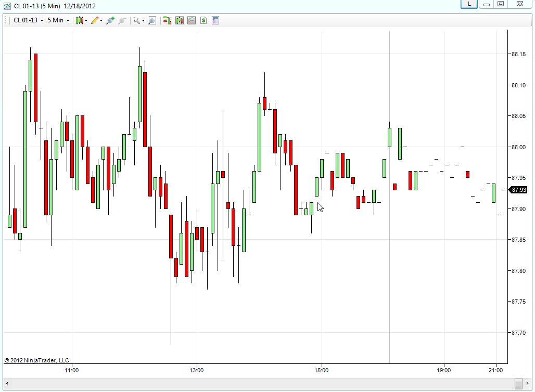The image size is (535, 392).
Task: Open the data series candlestick icon
Action: point(179,20)
